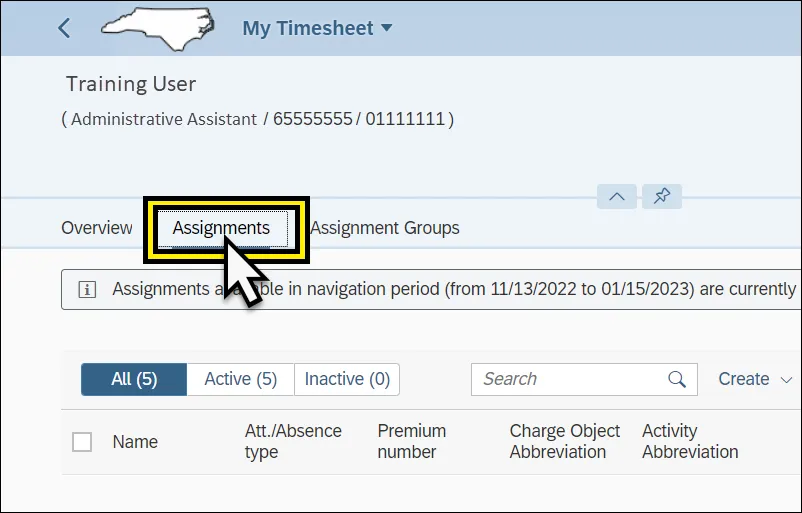Filter to Inactive (0) assignments
The image size is (802, 513).
347,379
